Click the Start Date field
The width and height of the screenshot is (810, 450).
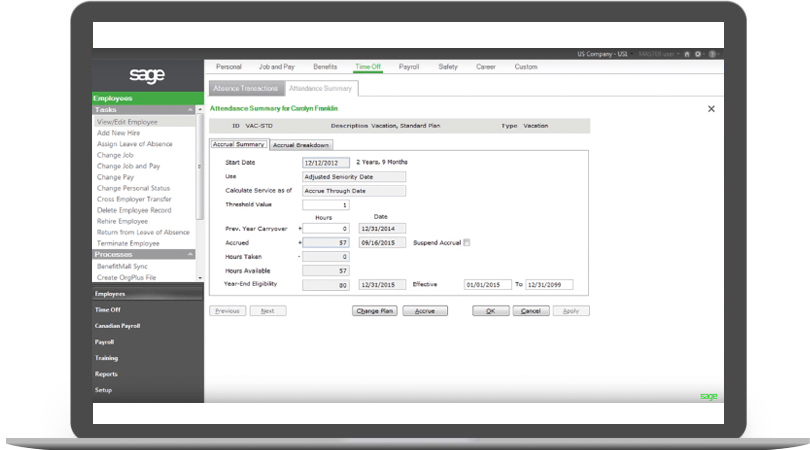pyautogui.click(x=326, y=163)
